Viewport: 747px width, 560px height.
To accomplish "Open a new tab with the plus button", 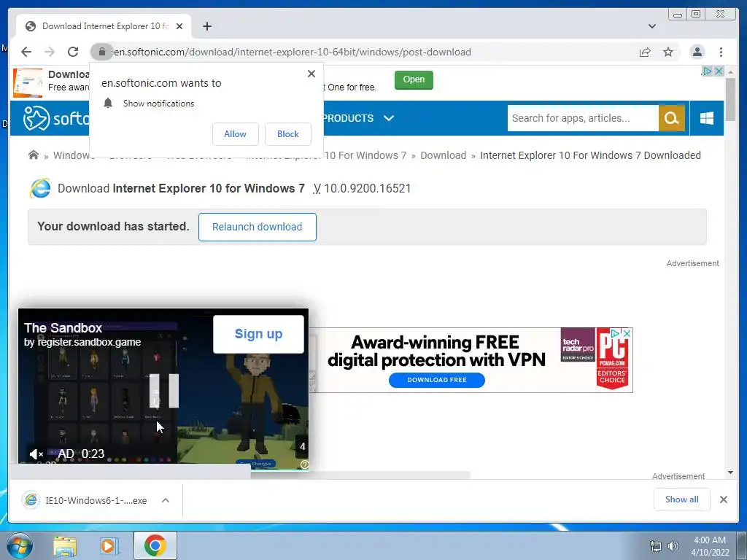I will (x=206, y=26).
